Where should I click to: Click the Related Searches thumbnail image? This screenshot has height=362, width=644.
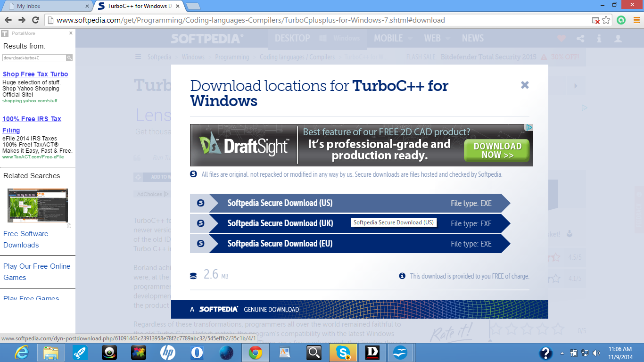(x=38, y=205)
